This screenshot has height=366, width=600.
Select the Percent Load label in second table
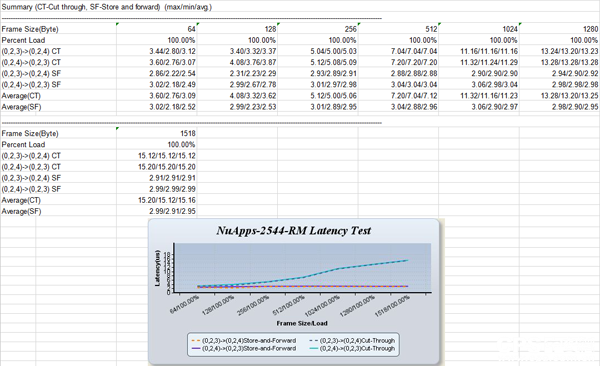point(23,145)
